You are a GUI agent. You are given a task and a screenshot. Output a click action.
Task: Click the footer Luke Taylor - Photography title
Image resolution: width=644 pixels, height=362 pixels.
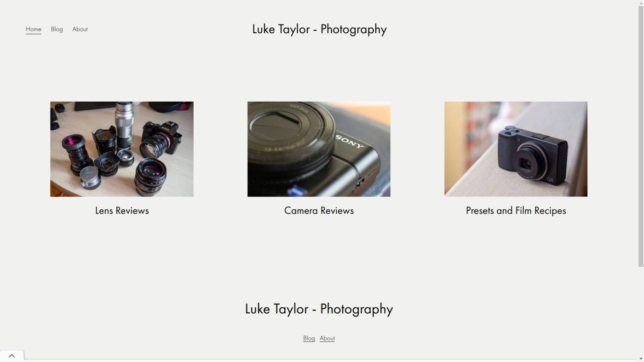point(319,309)
